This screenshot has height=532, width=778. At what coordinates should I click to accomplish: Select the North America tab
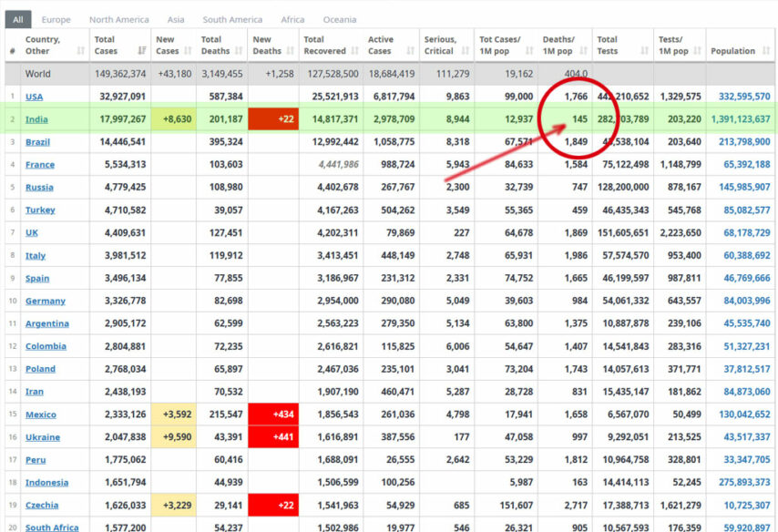coord(119,19)
